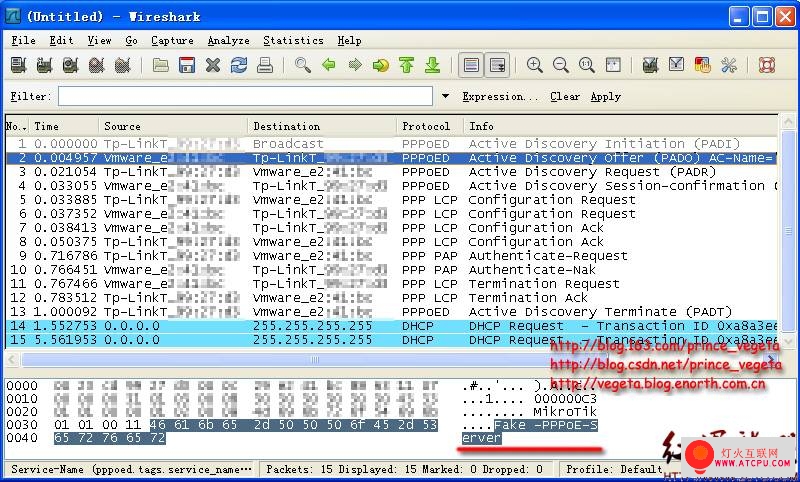Select packet 9 PAP Authenticate-Request
Image resolution: width=800 pixels, height=482 pixels.
click(x=391, y=256)
